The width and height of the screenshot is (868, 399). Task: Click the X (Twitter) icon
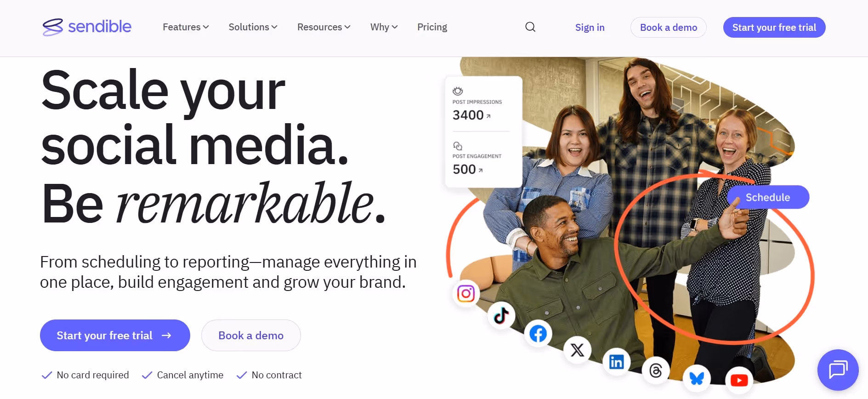tap(578, 350)
